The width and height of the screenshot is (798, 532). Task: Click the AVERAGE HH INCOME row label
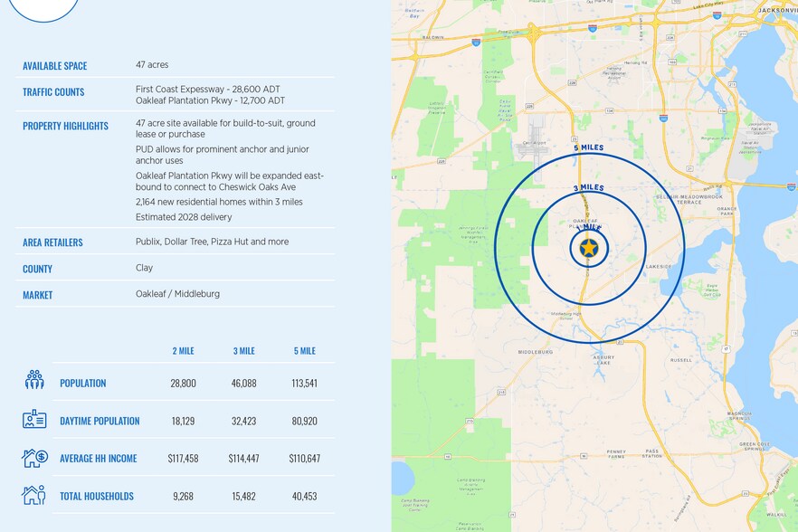[99, 459]
